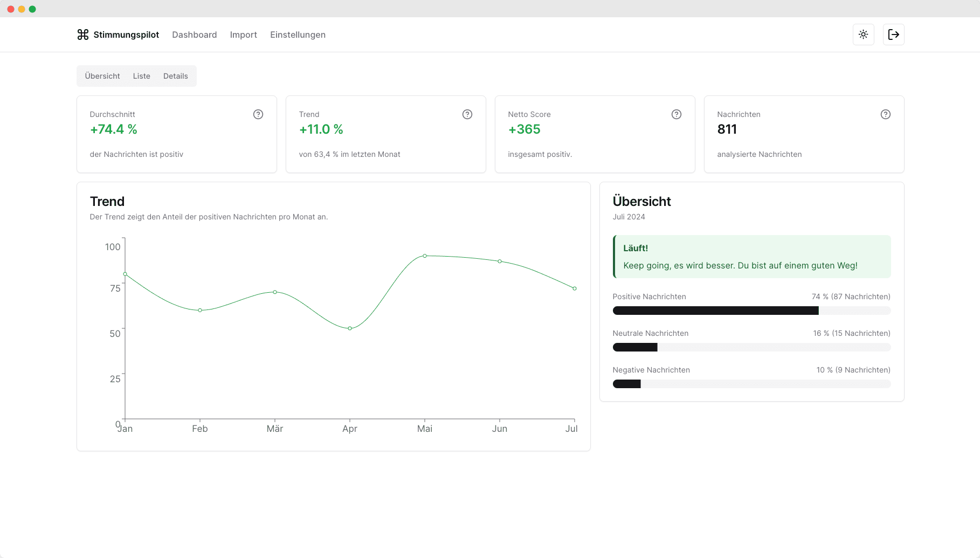Go to the Import page
Image resolution: width=980 pixels, height=558 pixels.
coord(243,35)
